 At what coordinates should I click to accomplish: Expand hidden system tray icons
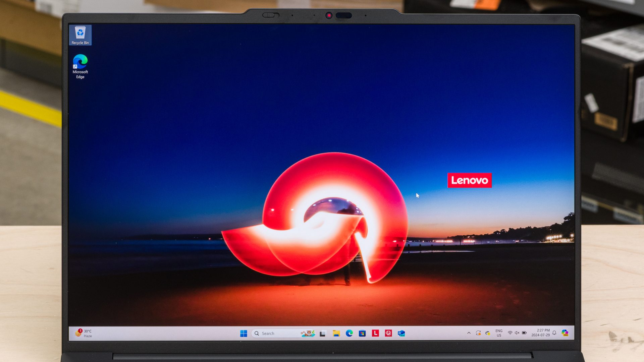(x=469, y=333)
